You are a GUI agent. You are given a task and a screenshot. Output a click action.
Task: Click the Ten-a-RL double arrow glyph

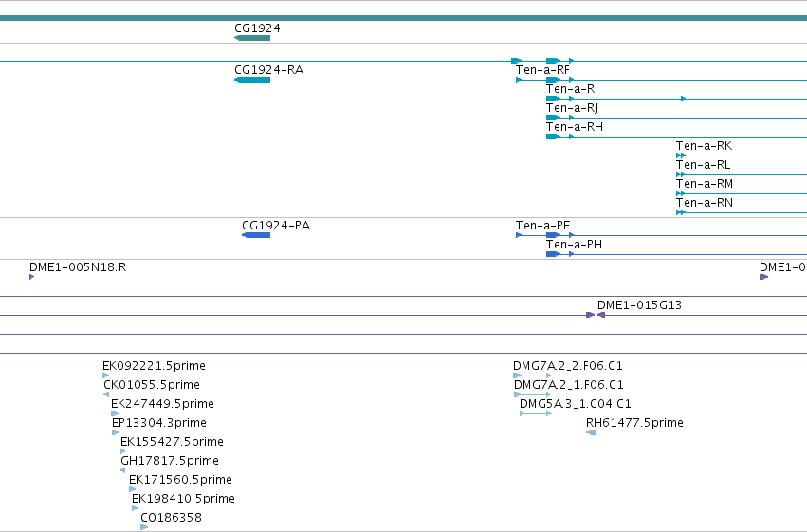681,174
